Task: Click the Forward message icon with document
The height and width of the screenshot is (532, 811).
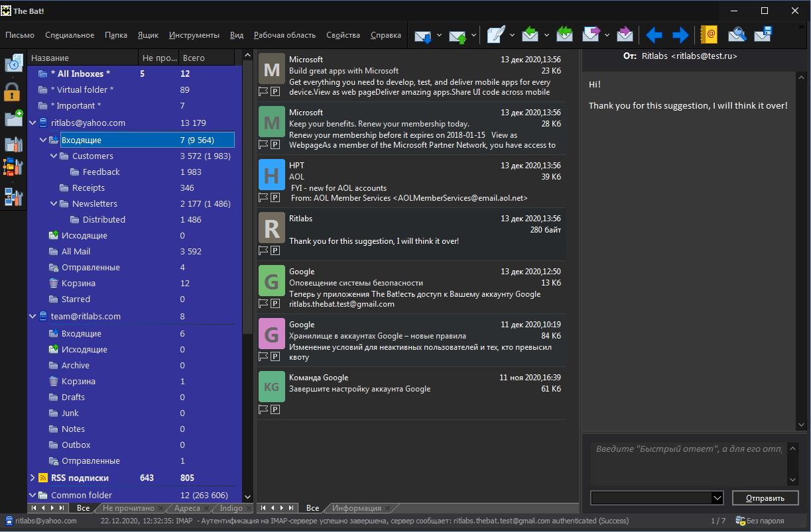Action: click(591, 35)
